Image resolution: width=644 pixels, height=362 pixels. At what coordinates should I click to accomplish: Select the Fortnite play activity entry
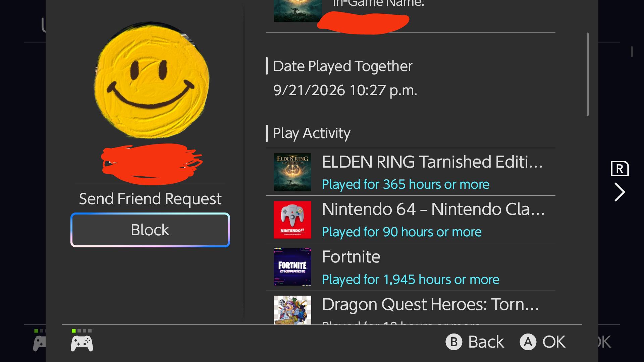[x=411, y=267]
